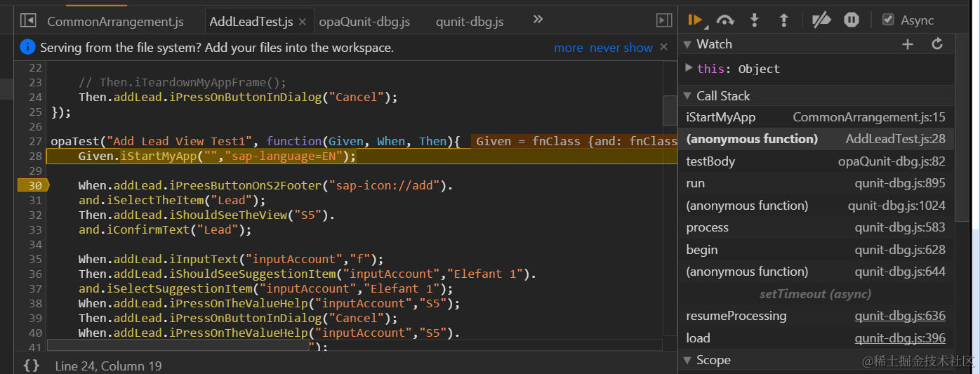This screenshot has width=980, height=374.
Task: Expand the 'this: Object' watch entry
Action: [x=689, y=68]
